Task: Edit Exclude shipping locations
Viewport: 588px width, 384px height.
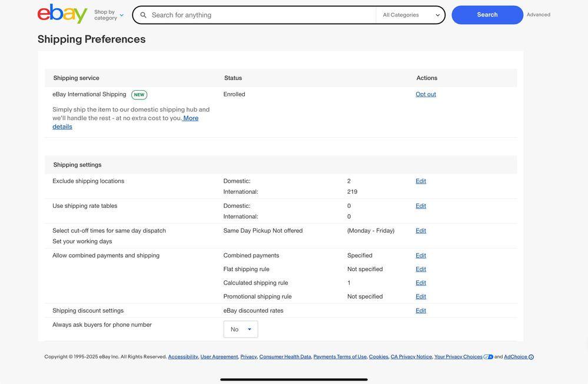Action: tap(421, 181)
